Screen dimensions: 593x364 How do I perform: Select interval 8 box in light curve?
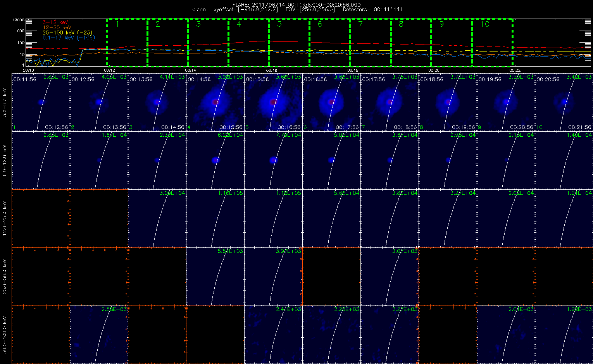tap(411, 42)
